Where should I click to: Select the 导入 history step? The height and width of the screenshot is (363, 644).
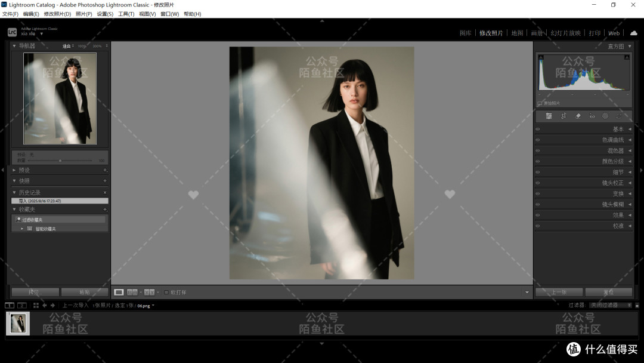click(60, 201)
